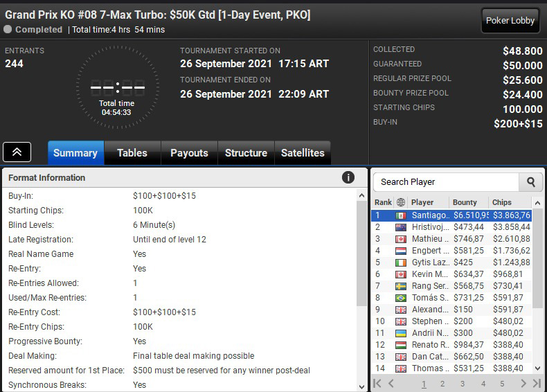Go to next page of player list

point(523,383)
